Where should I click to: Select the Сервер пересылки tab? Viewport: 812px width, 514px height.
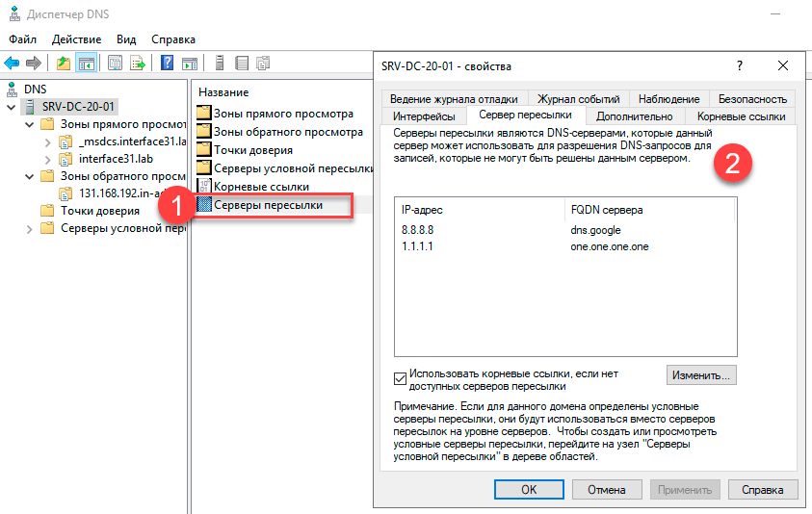click(525, 115)
